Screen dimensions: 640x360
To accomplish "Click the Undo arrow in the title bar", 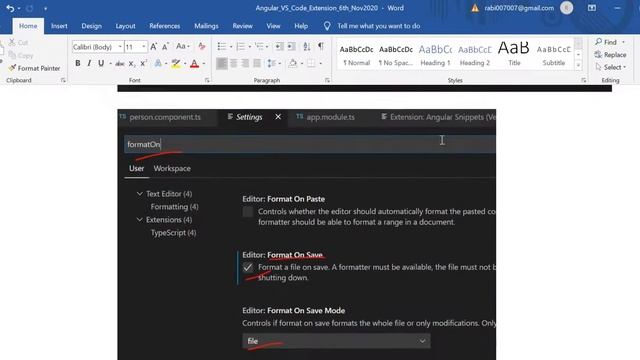I will [x=10, y=8].
